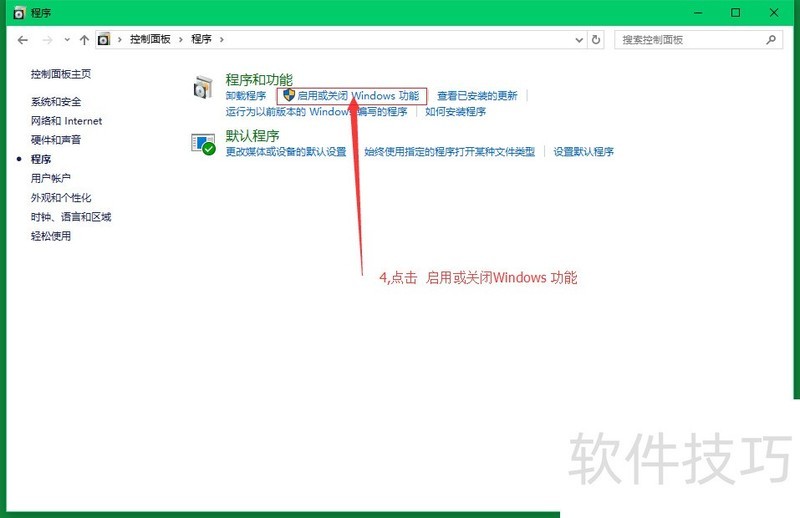This screenshot has width=800, height=518.
Task: Open the 程序和功能 heading
Action: point(259,80)
